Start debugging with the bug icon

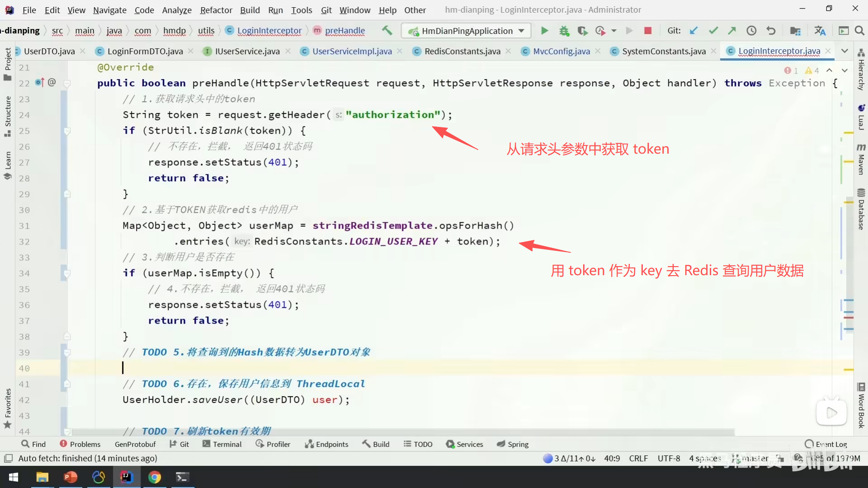pos(564,31)
